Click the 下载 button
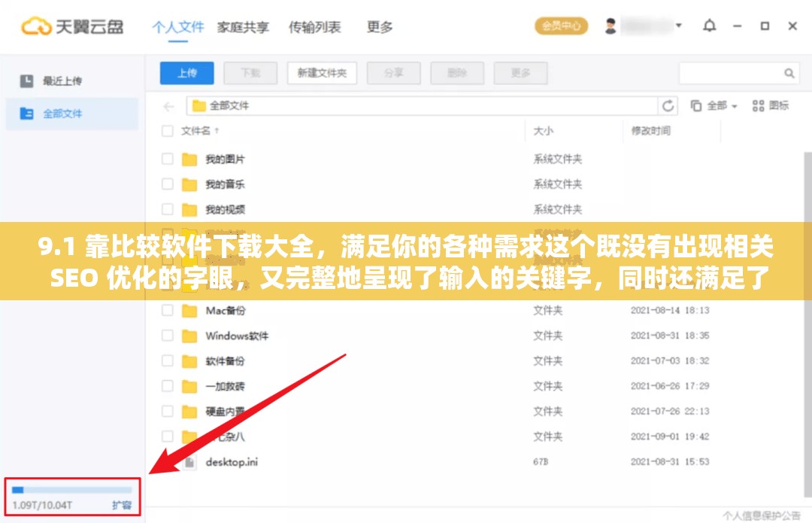This screenshot has width=812, height=523. pyautogui.click(x=250, y=73)
